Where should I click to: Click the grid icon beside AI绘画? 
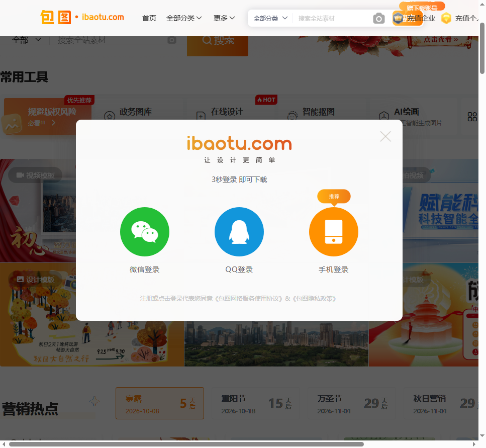tap(472, 117)
